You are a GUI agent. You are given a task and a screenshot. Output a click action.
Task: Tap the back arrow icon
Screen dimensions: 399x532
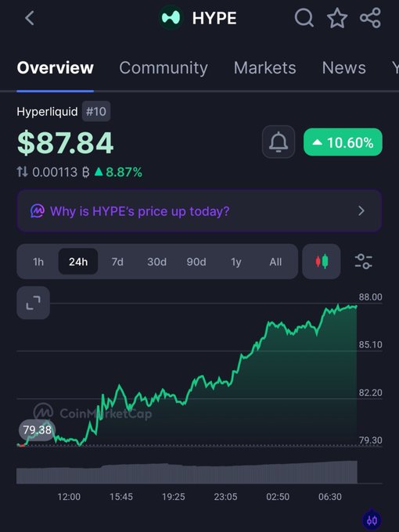[30, 18]
